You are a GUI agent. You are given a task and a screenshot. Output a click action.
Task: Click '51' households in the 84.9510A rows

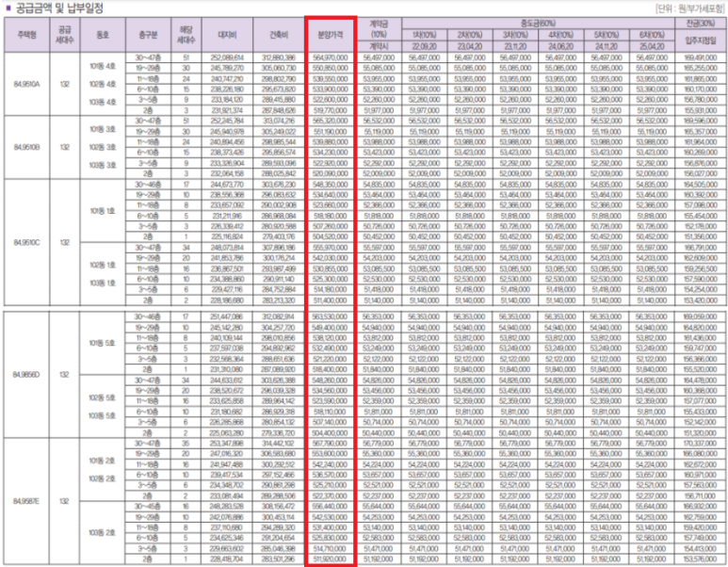pos(186,57)
